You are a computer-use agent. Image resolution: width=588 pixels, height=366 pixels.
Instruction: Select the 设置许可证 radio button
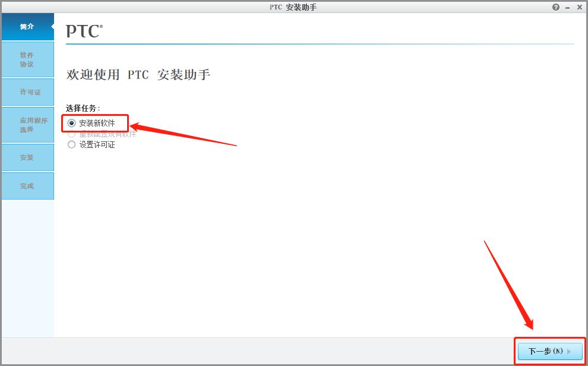(71, 145)
